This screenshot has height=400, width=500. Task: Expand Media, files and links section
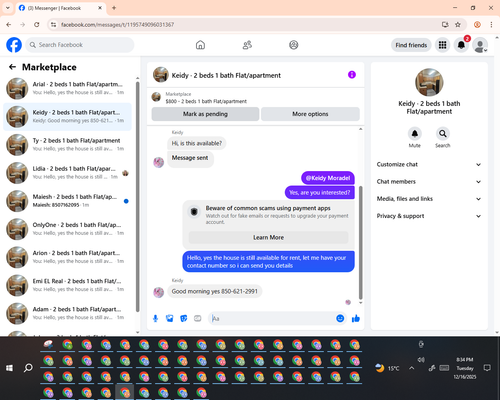(429, 199)
